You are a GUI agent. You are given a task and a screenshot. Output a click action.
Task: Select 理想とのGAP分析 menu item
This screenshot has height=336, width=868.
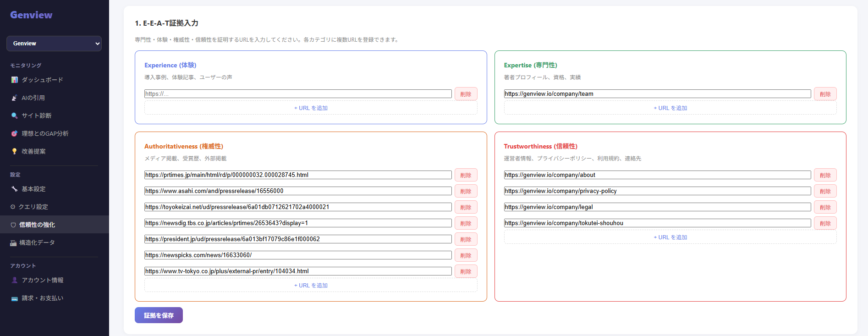click(55, 133)
